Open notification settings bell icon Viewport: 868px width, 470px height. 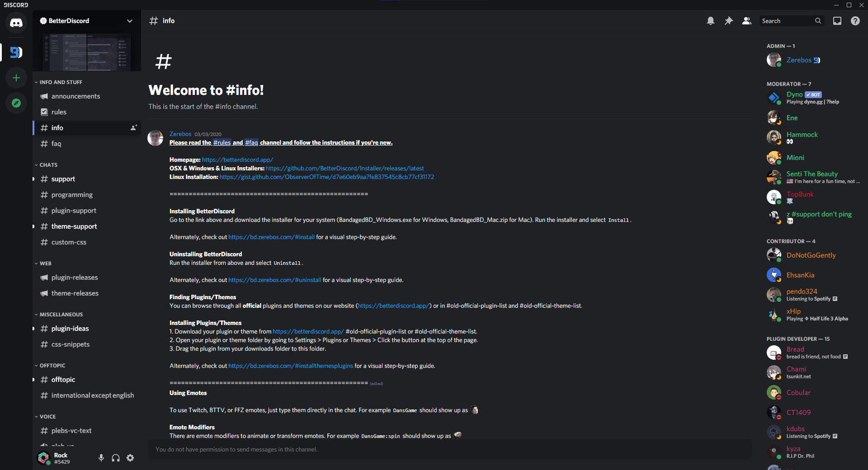point(711,21)
